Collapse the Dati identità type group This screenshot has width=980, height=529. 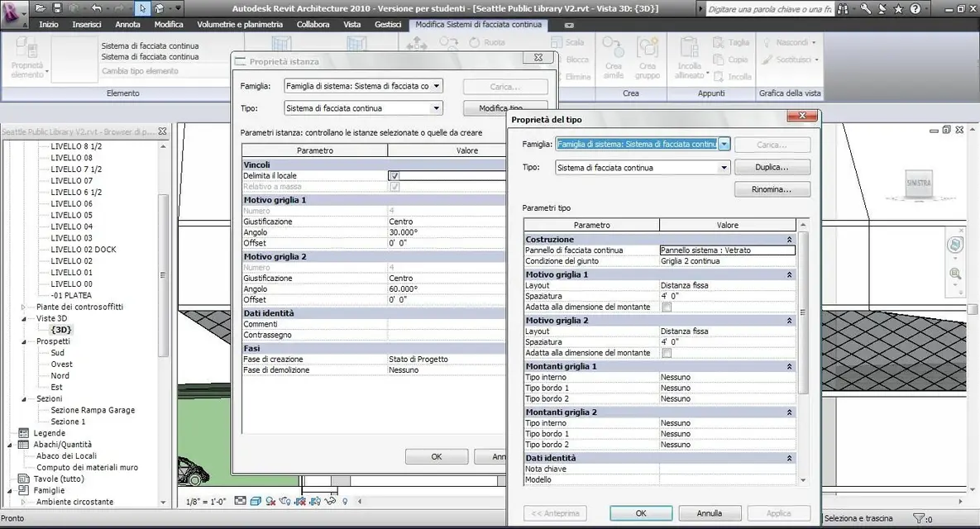click(789, 459)
